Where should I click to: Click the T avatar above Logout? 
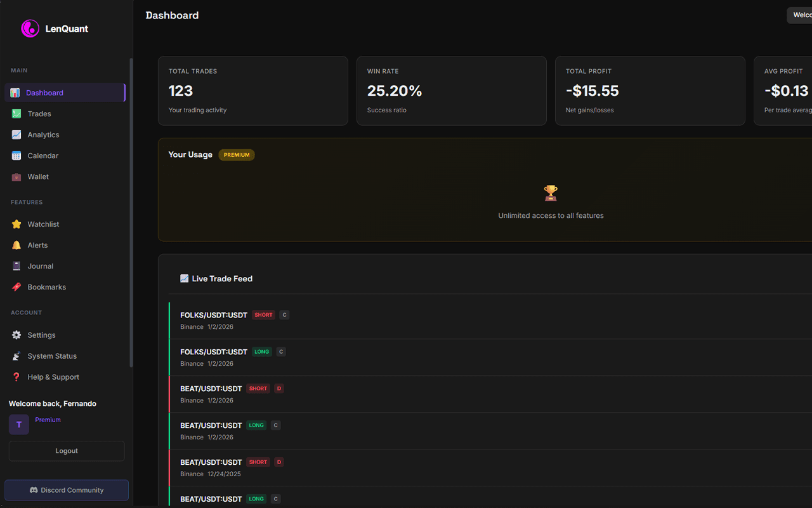pos(18,424)
